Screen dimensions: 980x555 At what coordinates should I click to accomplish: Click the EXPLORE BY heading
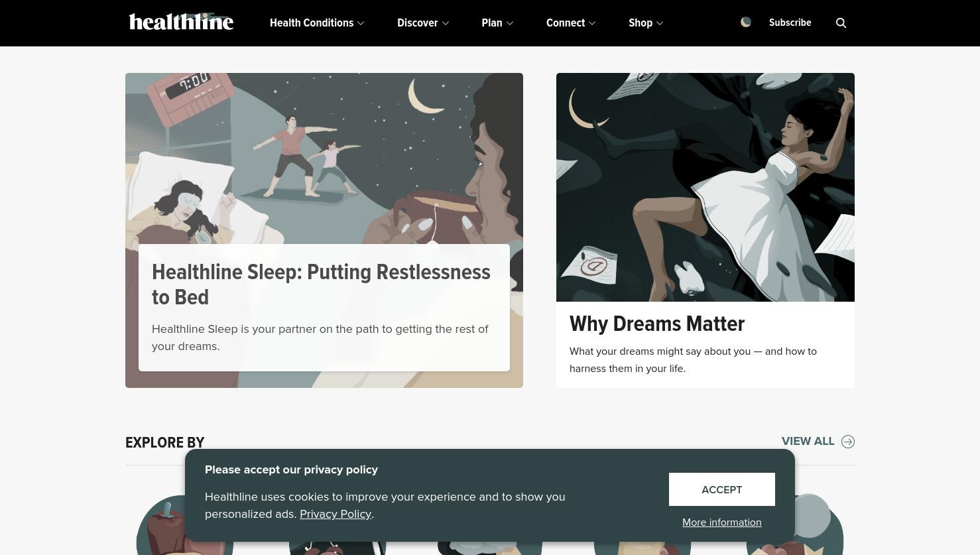coord(164,442)
